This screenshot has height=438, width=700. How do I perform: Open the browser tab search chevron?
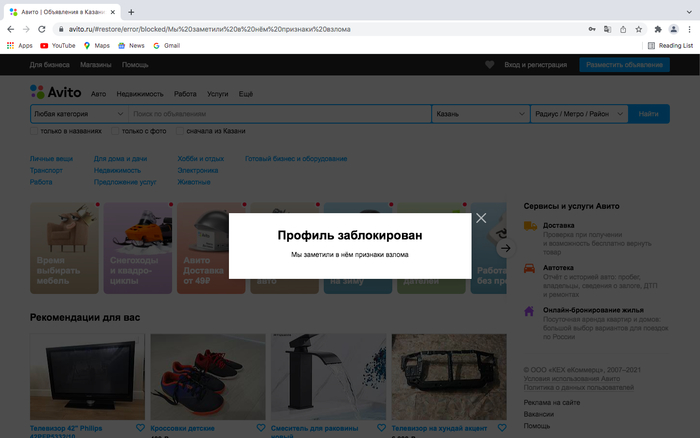pos(689,12)
